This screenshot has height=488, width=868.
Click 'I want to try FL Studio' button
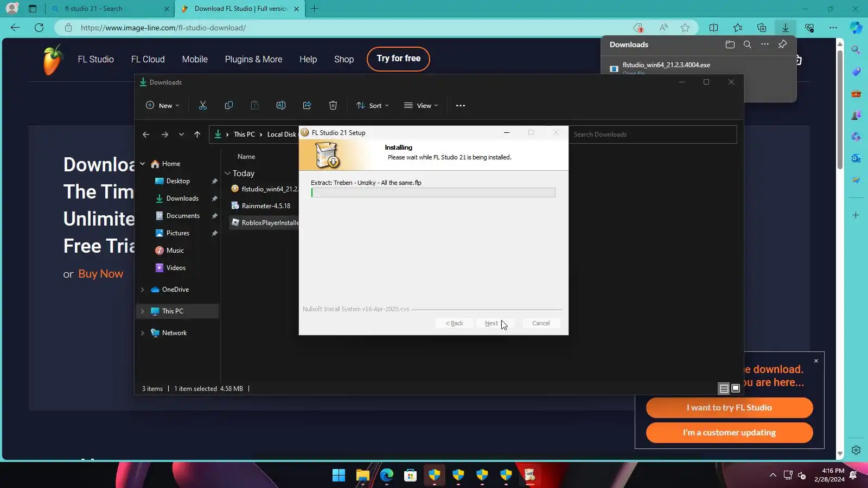pyautogui.click(x=729, y=408)
